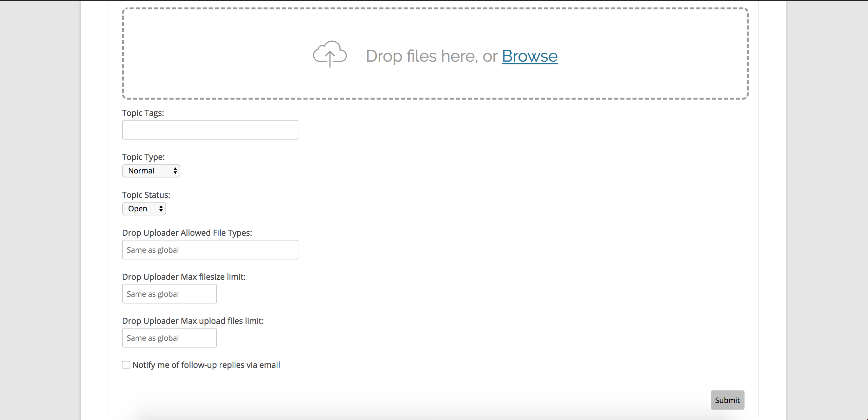Click the arrows on the Topic Type select

175,171
